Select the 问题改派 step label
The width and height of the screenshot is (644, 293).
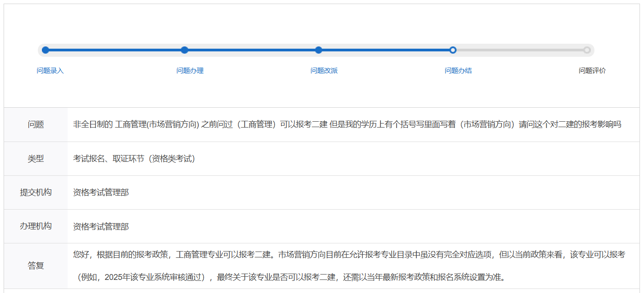pos(324,71)
